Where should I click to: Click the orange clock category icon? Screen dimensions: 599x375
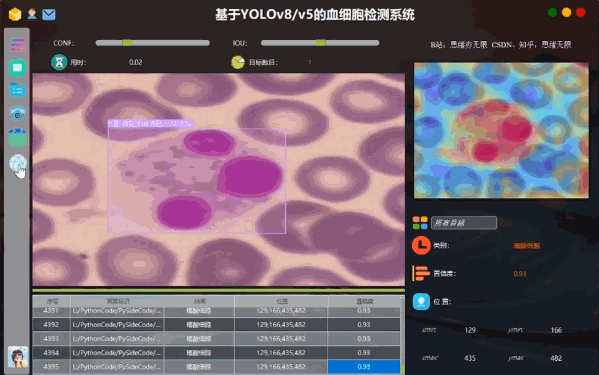[421, 245]
